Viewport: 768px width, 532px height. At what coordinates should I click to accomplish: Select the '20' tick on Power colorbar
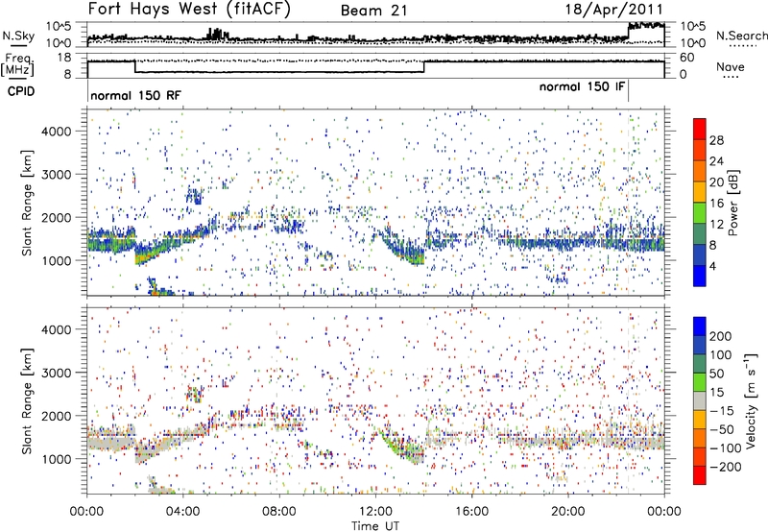(x=716, y=182)
